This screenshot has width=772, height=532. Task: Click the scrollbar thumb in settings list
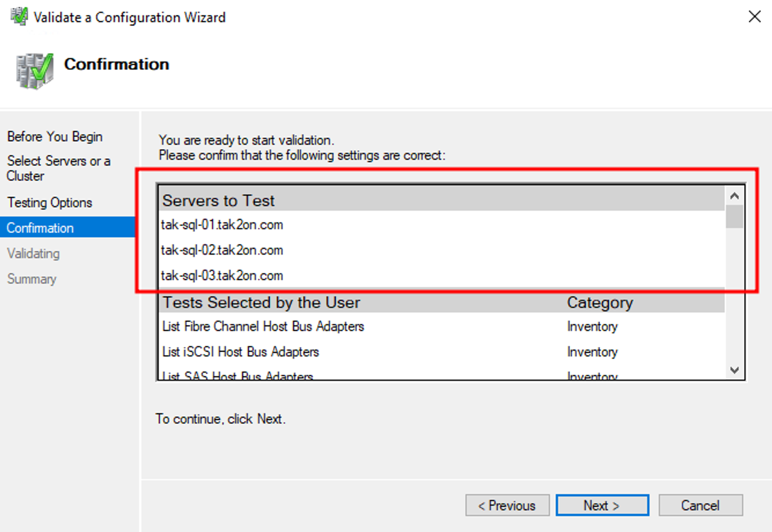[x=734, y=217]
